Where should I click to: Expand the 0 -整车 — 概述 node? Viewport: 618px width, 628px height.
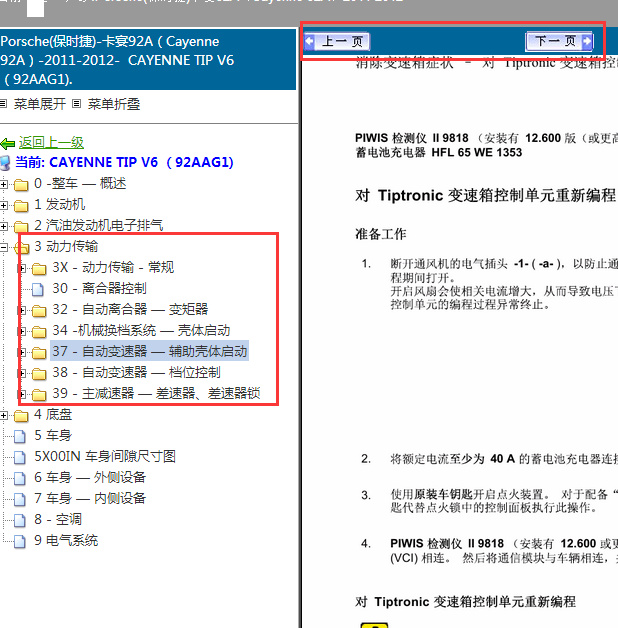point(4,184)
